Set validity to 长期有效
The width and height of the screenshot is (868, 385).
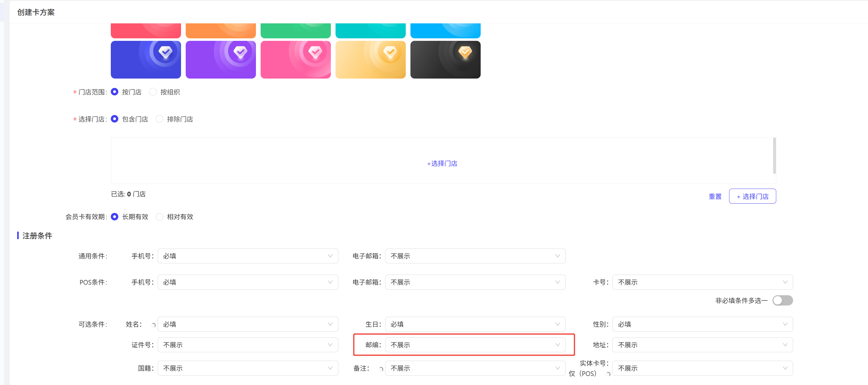115,216
